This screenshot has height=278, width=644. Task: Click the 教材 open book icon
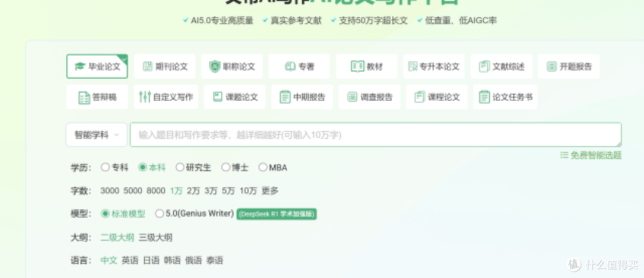(357, 67)
